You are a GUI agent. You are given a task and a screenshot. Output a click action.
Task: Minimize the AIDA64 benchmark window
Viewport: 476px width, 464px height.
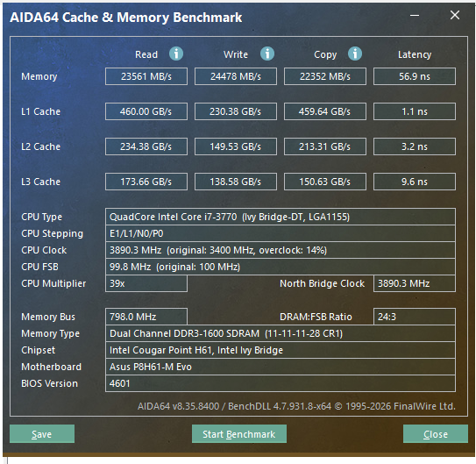[415, 15]
